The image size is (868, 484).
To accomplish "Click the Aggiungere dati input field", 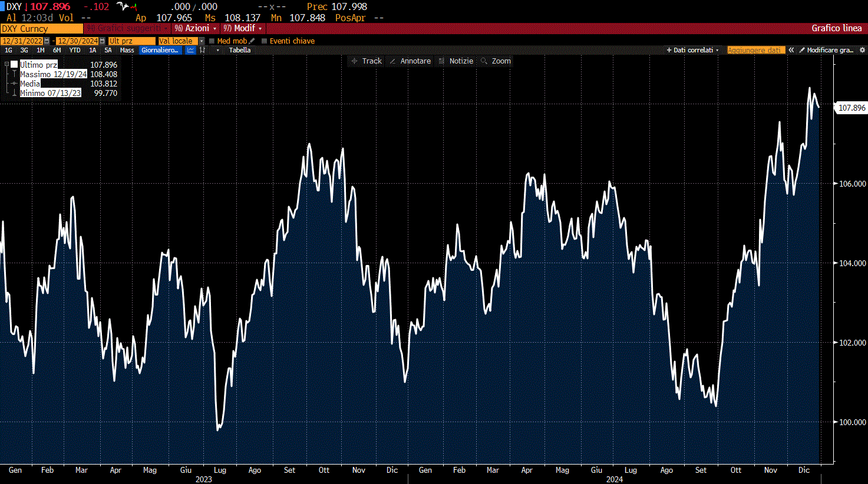I will 756,50.
